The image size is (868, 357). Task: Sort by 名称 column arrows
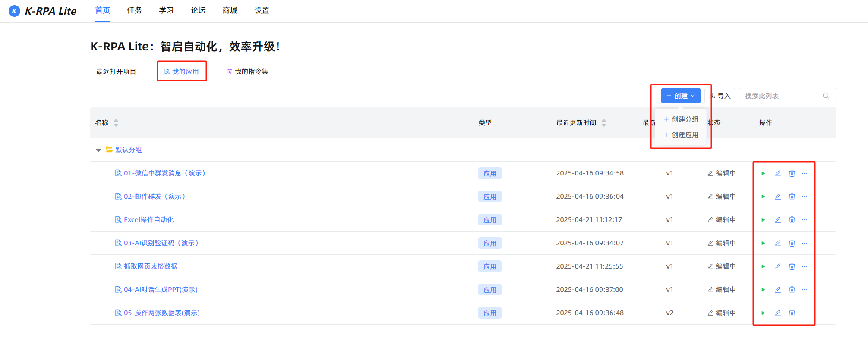pos(116,123)
